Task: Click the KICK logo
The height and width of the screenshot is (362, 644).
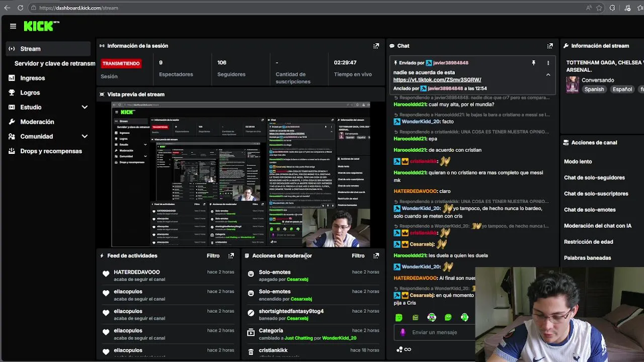Action: pyautogui.click(x=41, y=26)
